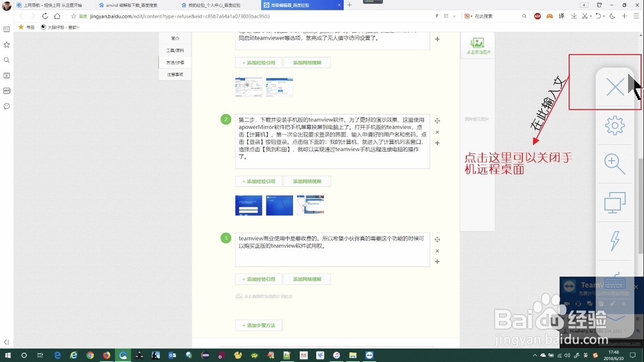The height and width of the screenshot is (362, 644).
Task: Open TeamViewer from the taskbar
Action: (369, 356)
